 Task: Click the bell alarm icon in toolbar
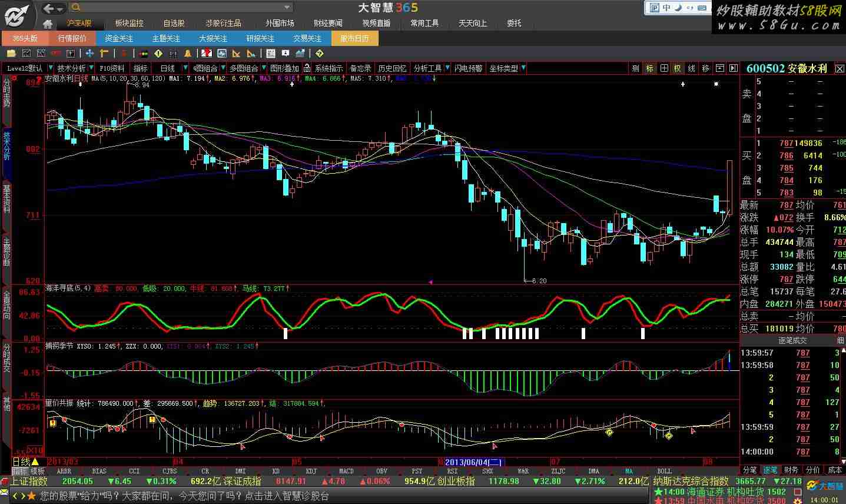[187, 54]
